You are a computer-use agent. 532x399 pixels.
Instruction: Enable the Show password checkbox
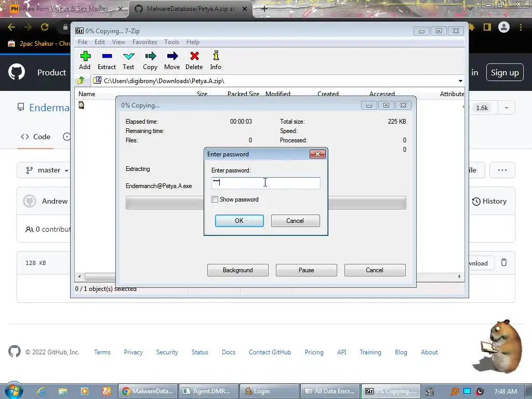[x=215, y=199]
